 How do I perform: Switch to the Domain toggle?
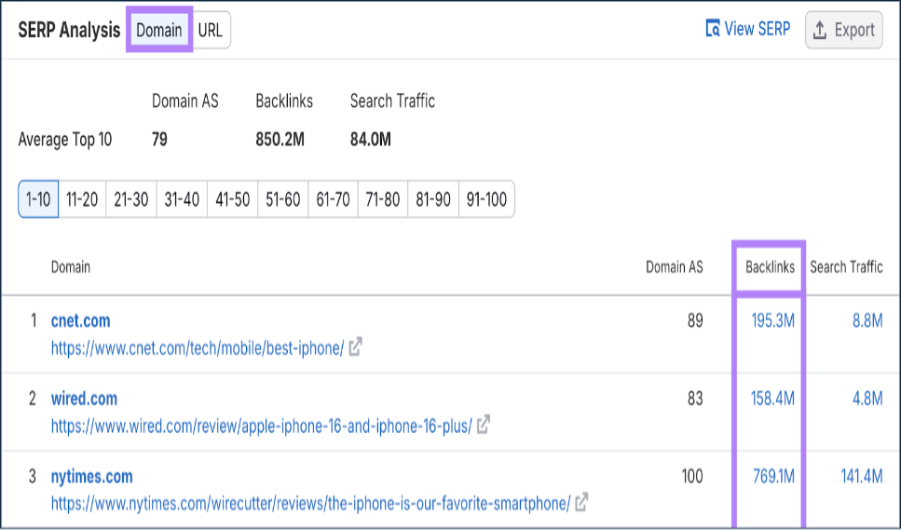click(159, 30)
